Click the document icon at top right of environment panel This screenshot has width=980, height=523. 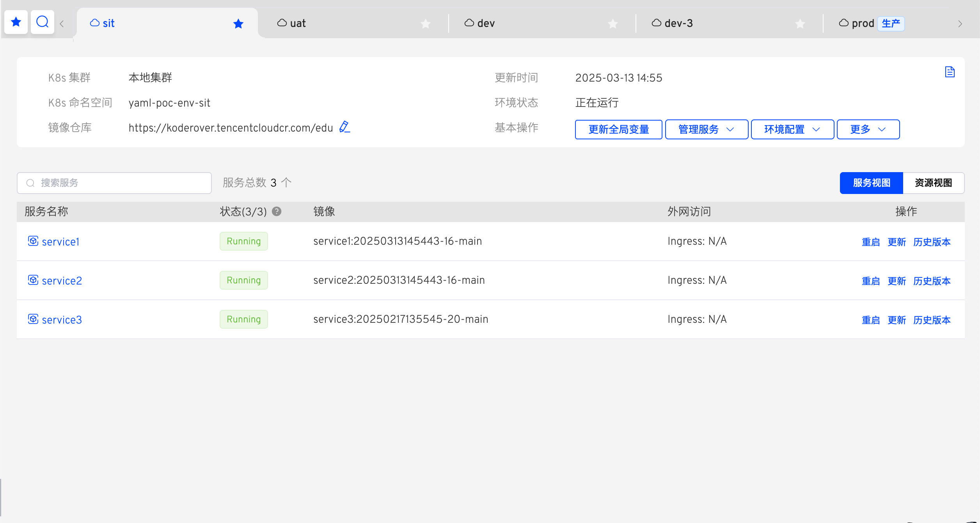click(950, 72)
